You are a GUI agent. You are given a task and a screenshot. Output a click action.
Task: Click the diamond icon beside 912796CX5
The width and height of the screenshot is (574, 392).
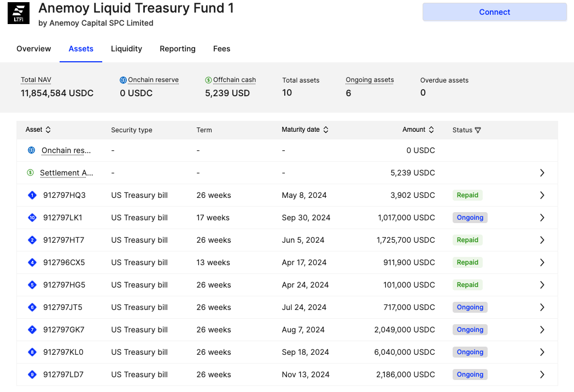[32, 262]
